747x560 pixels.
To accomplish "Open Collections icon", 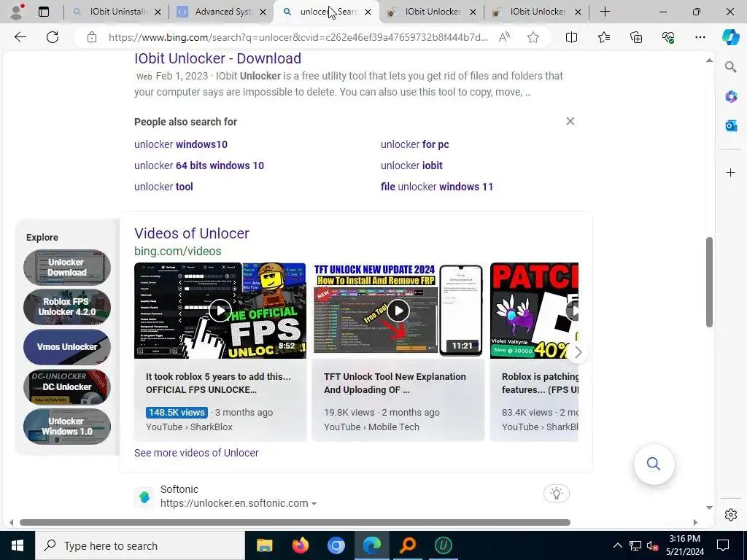I will click(x=636, y=37).
